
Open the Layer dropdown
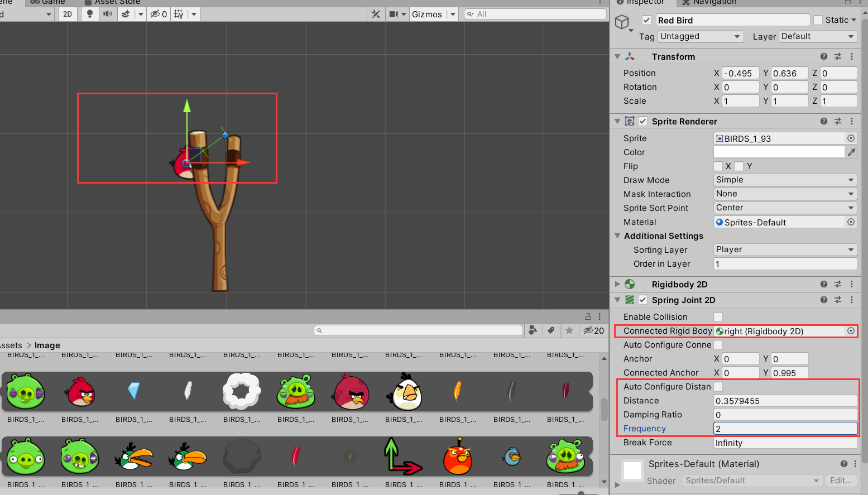point(818,36)
